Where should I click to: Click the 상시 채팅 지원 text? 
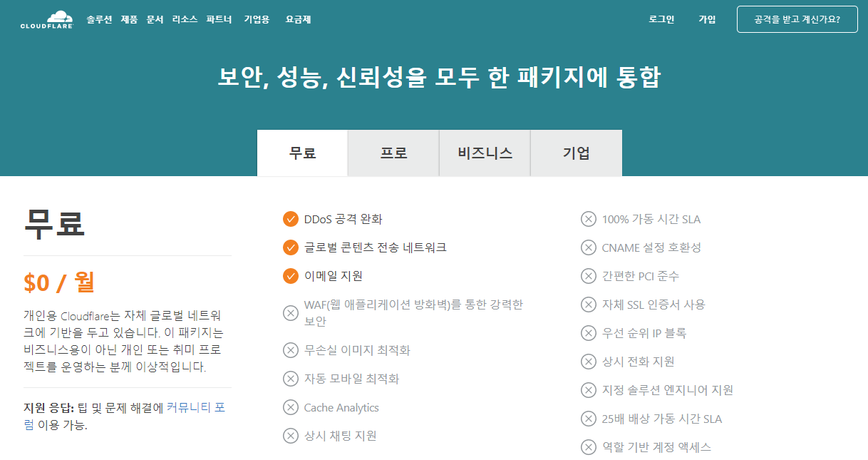341,436
